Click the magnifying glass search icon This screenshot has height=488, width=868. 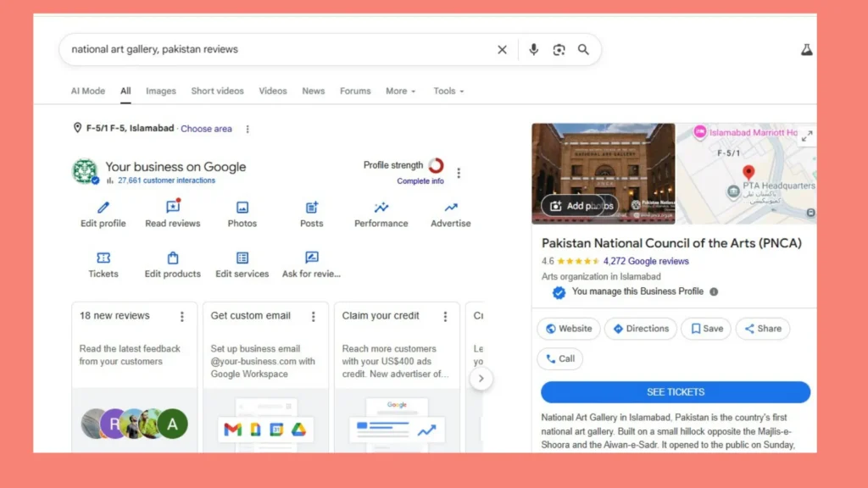(x=583, y=50)
